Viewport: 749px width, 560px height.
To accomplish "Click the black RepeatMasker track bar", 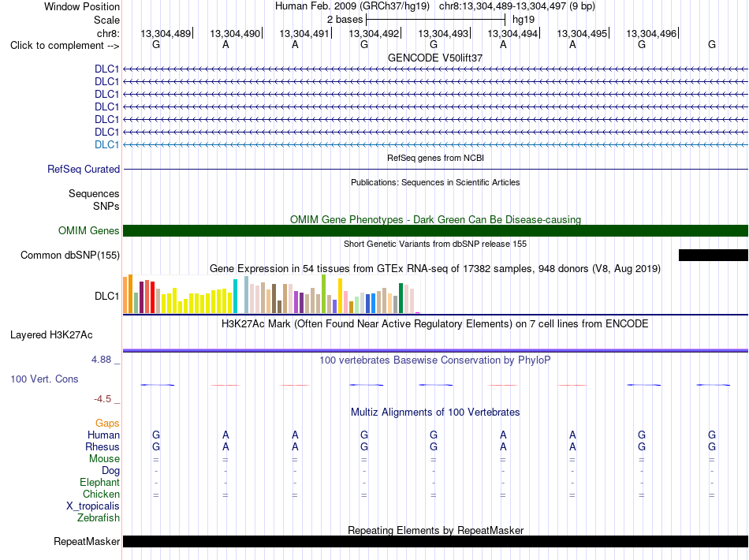I will (435, 541).
